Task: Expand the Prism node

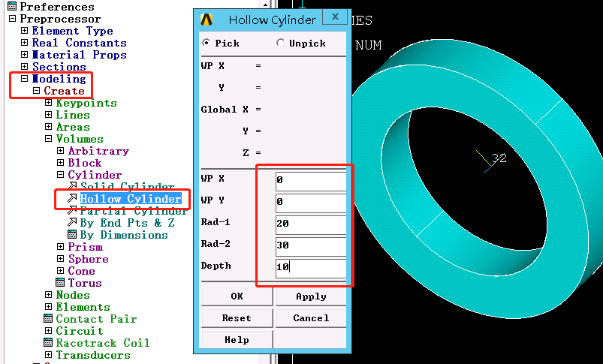Action: point(60,246)
